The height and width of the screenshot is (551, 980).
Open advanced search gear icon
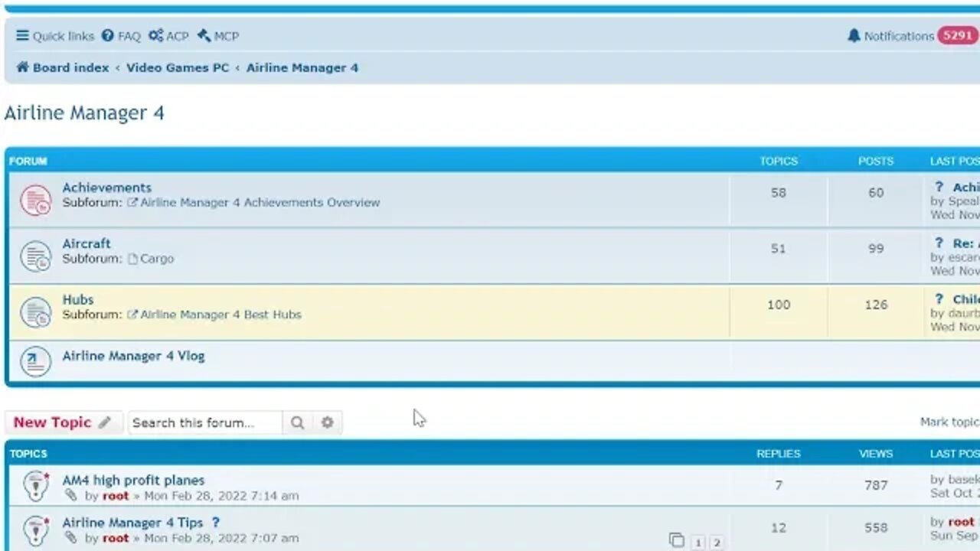[328, 422]
